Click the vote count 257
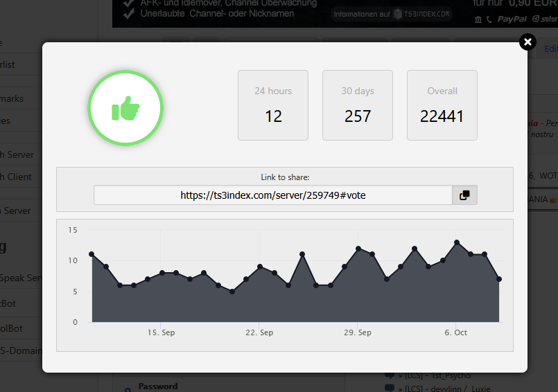 [x=358, y=116]
